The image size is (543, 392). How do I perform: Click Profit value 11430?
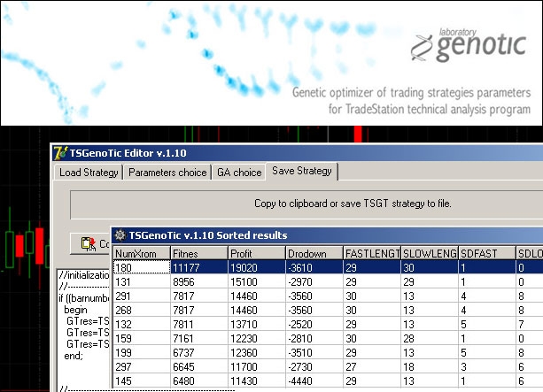click(244, 381)
